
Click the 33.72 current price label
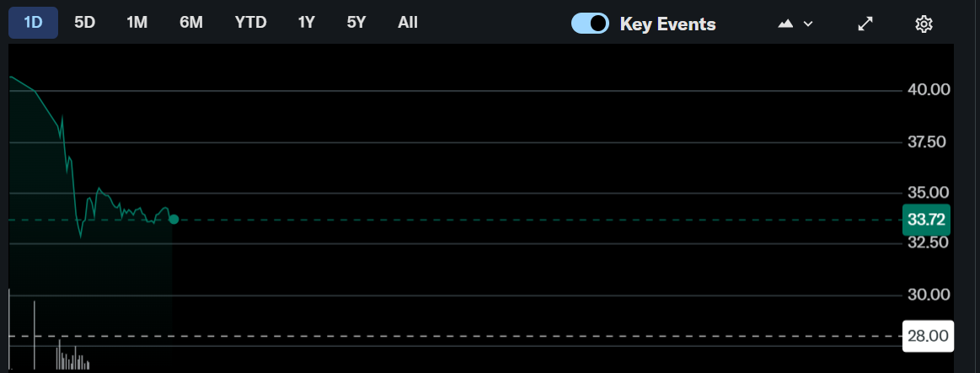point(926,220)
